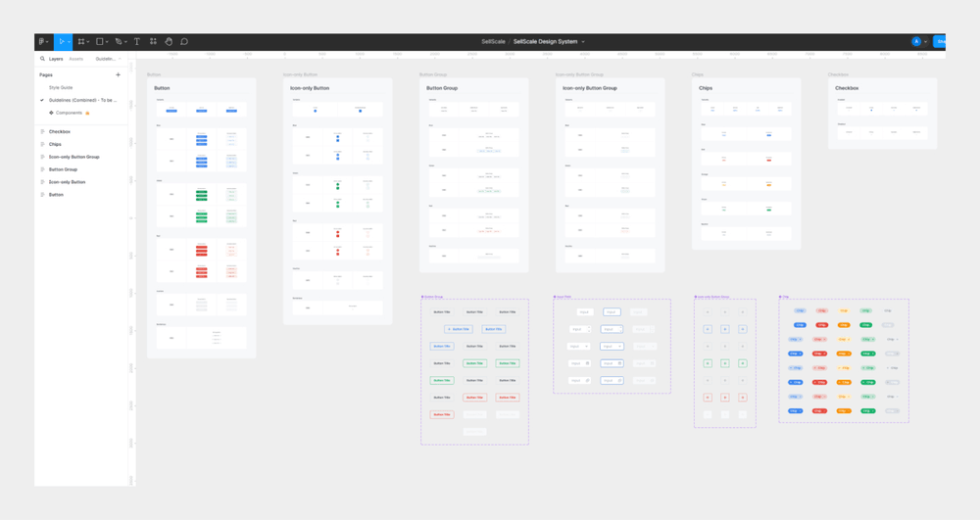Click the blue Share button
Viewport: 980px width, 520px height.
point(940,42)
